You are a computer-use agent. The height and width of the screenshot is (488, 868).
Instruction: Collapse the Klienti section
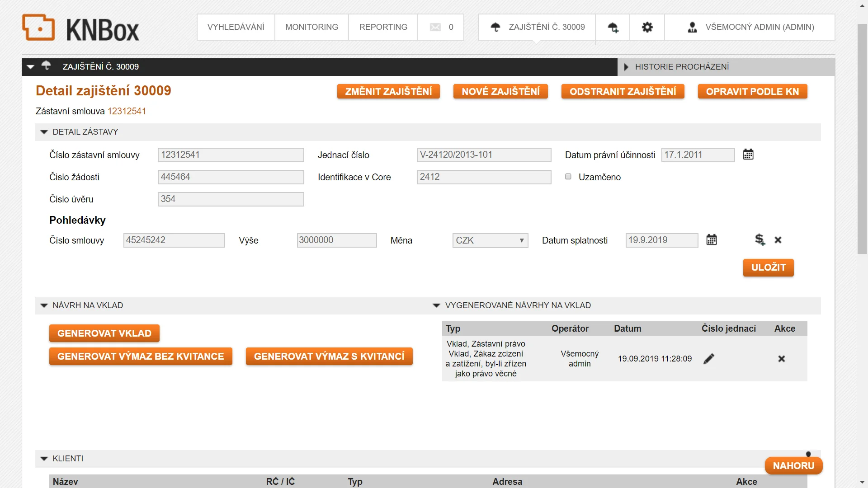point(44,459)
